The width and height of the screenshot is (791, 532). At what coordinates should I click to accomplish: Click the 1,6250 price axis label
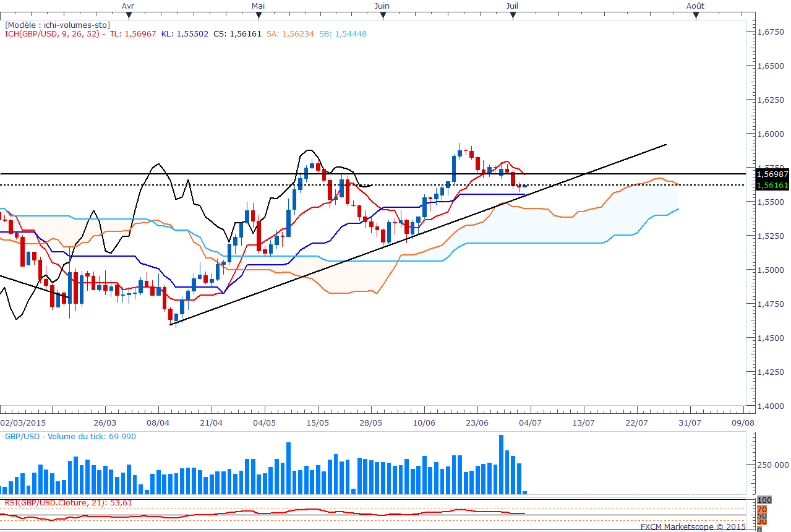pyautogui.click(x=772, y=100)
